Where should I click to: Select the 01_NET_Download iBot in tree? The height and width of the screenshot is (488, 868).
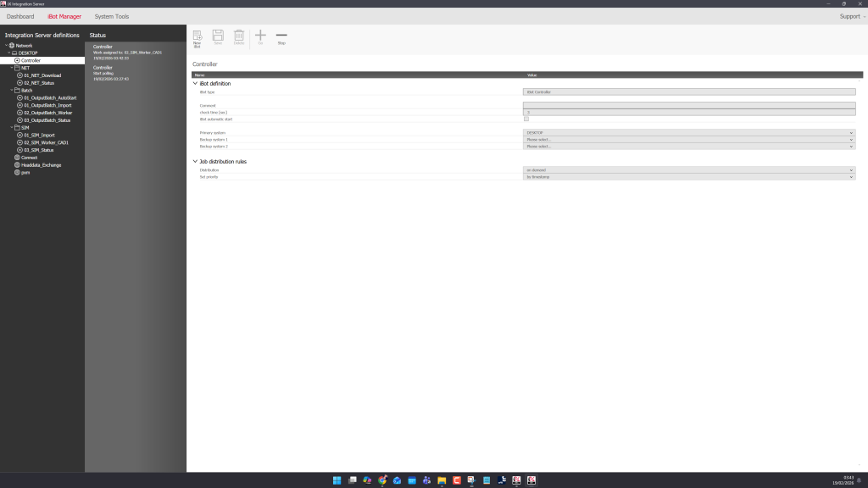[x=42, y=75]
